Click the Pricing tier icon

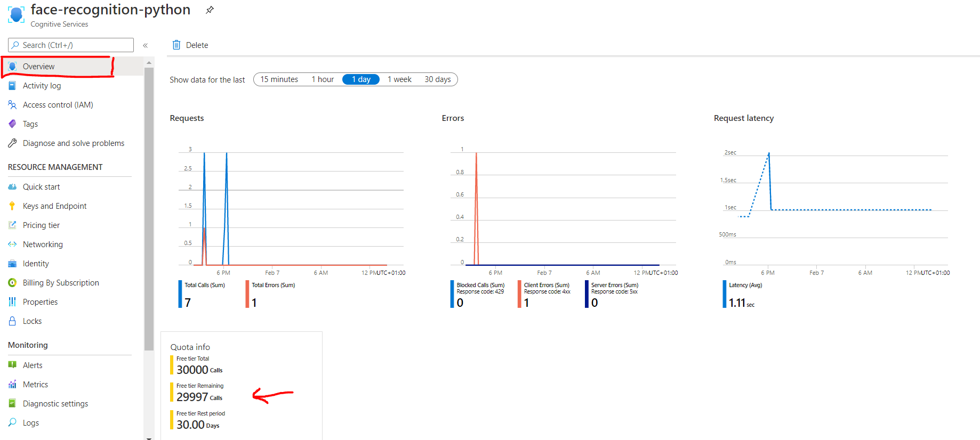pos(12,225)
